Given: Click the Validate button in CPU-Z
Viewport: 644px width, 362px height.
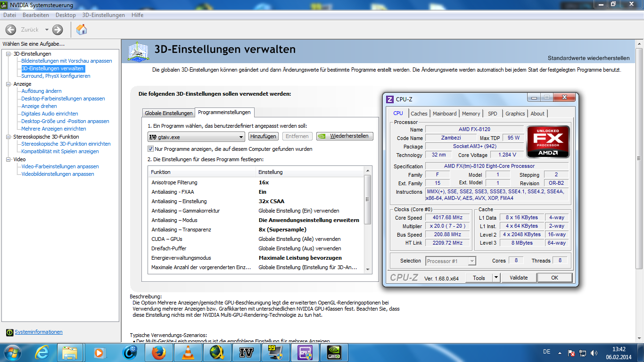Looking at the screenshot, I should click(519, 278).
